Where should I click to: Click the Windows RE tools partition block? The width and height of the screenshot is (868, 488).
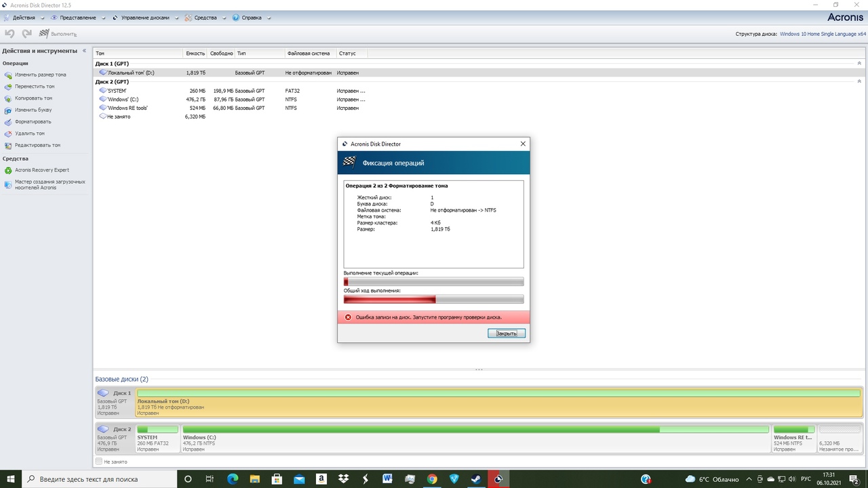coord(793,439)
